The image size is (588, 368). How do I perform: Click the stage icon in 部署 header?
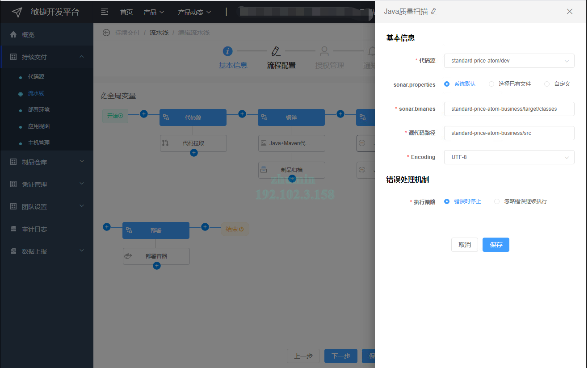point(129,230)
